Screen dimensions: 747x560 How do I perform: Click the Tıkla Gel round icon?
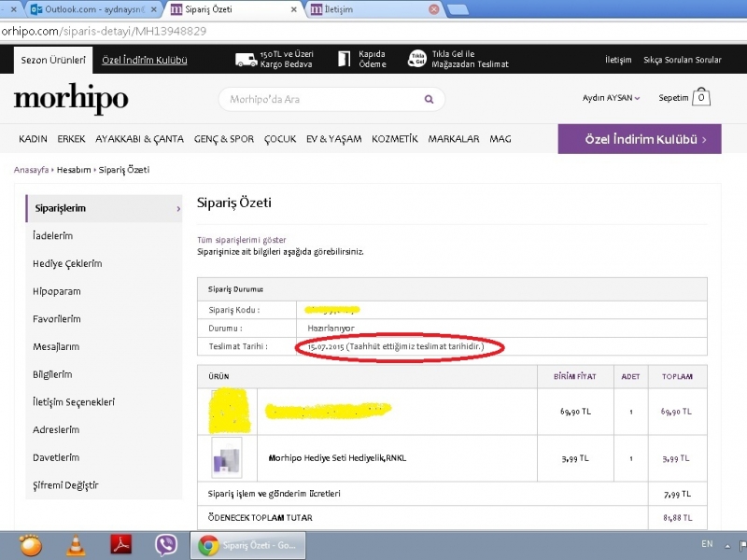pyautogui.click(x=416, y=59)
